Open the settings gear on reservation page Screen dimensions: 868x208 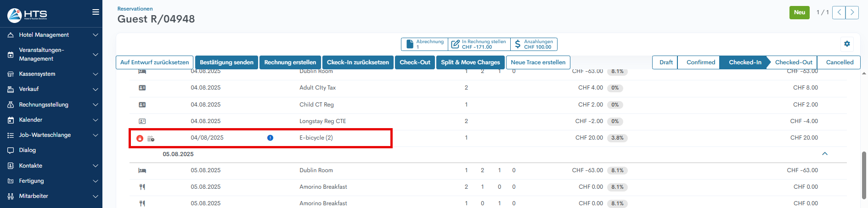click(847, 44)
